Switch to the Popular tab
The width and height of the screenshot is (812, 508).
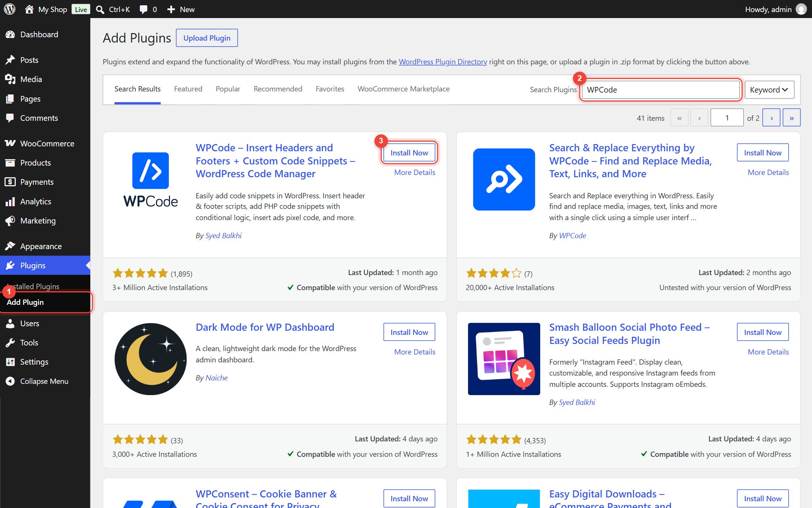228,89
